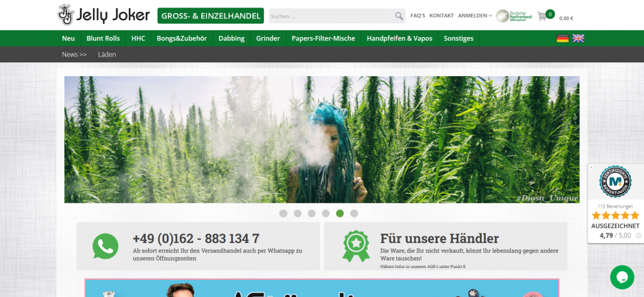Select the third carousel slide dot
644x297 pixels.
pos(311,213)
